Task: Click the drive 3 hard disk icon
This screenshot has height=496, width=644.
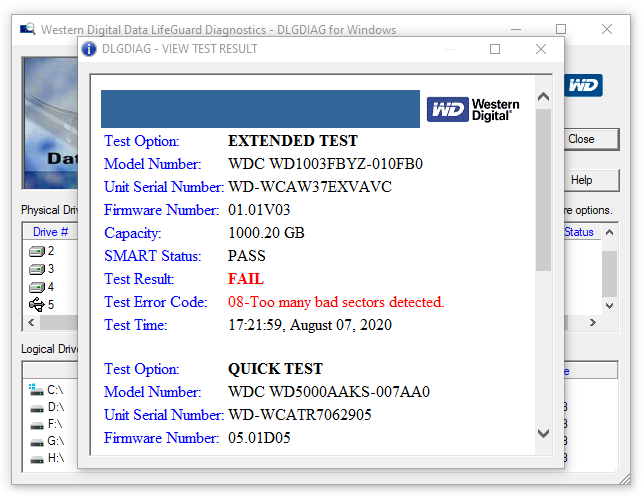Action: (x=37, y=269)
